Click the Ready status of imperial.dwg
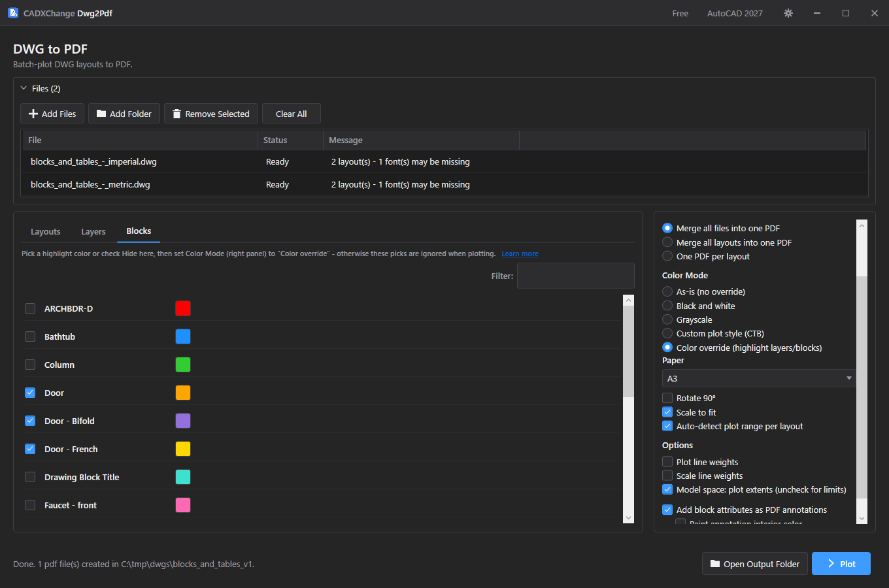Image resolution: width=889 pixels, height=588 pixels. 277,161
